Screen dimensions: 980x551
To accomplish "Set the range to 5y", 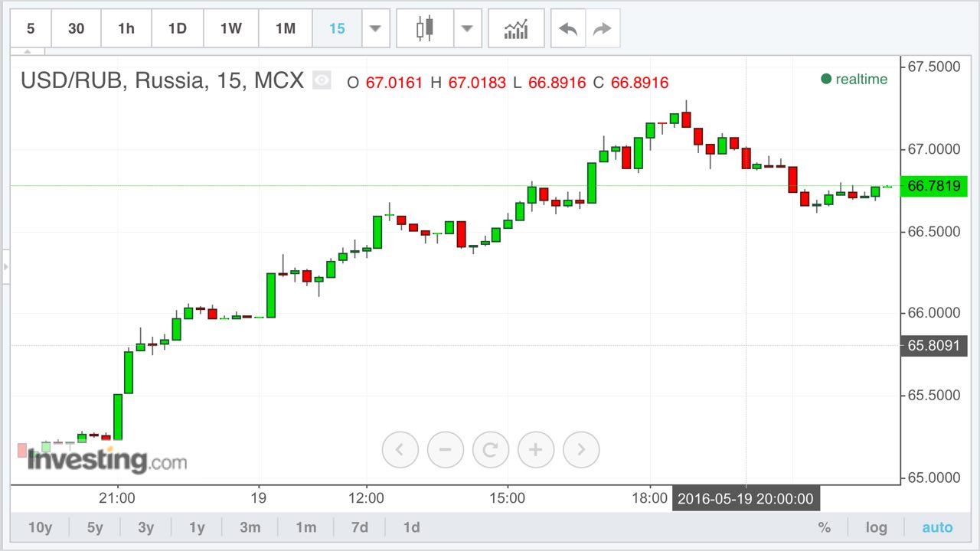I will tap(95, 527).
